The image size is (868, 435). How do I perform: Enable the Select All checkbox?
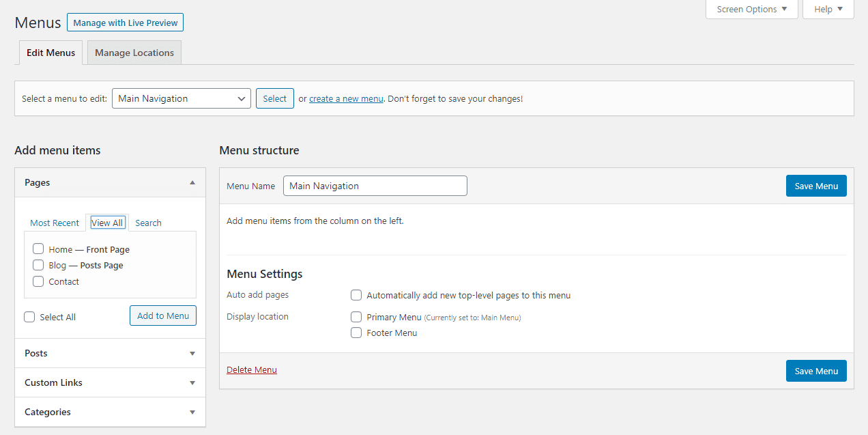coord(29,317)
